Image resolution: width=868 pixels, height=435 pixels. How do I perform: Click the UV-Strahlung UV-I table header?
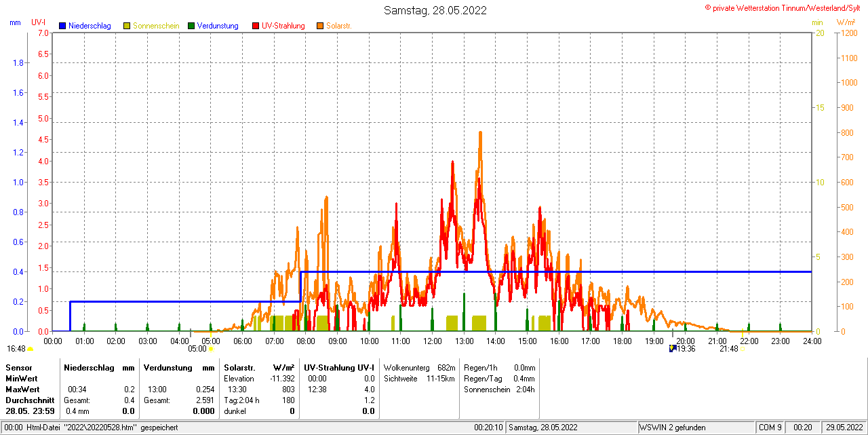click(339, 367)
